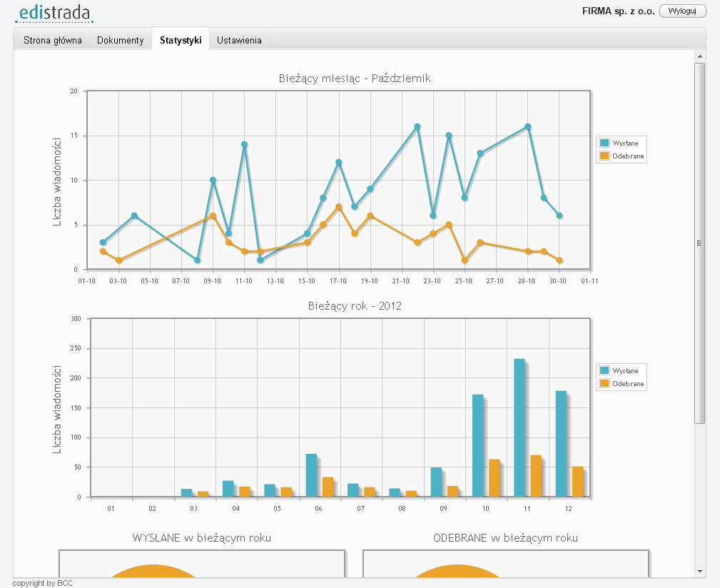Click the 'Bieżący miesiąc - Październik' chart title
The height and width of the screenshot is (588, 720).
355,78
